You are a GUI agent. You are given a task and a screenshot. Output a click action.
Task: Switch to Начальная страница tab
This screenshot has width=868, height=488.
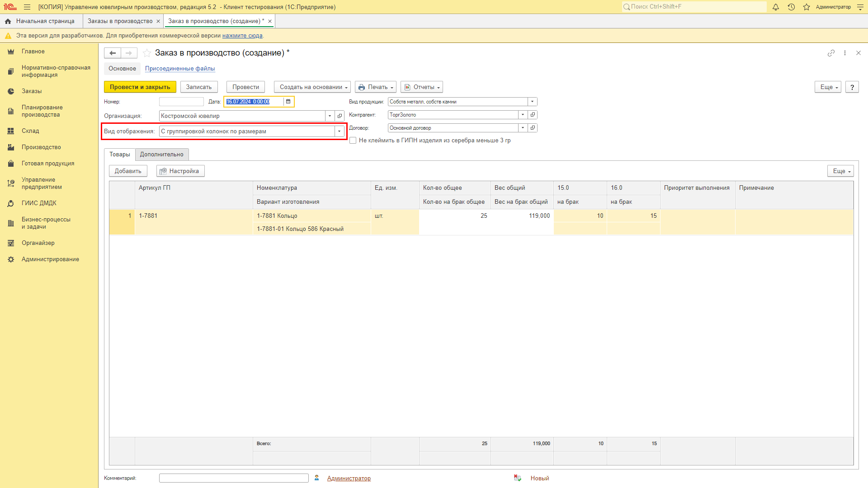click(45, 21)
